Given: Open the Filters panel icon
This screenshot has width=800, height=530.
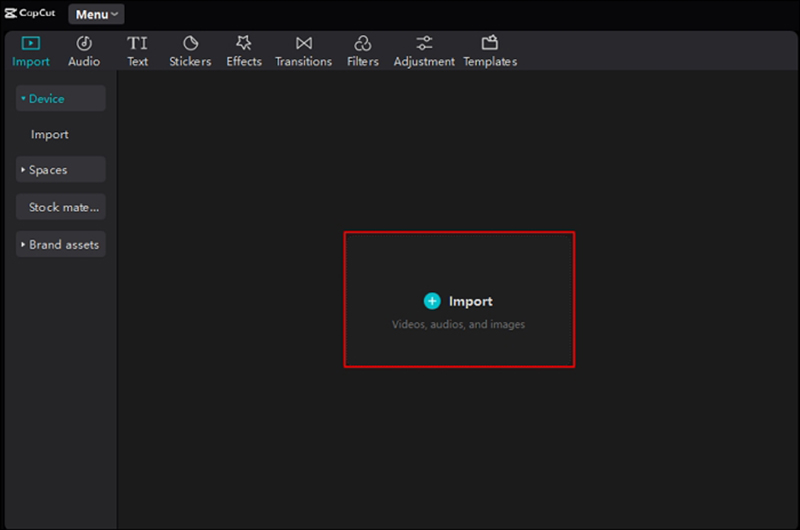Looking at the screenshot, I should point(362,44).
